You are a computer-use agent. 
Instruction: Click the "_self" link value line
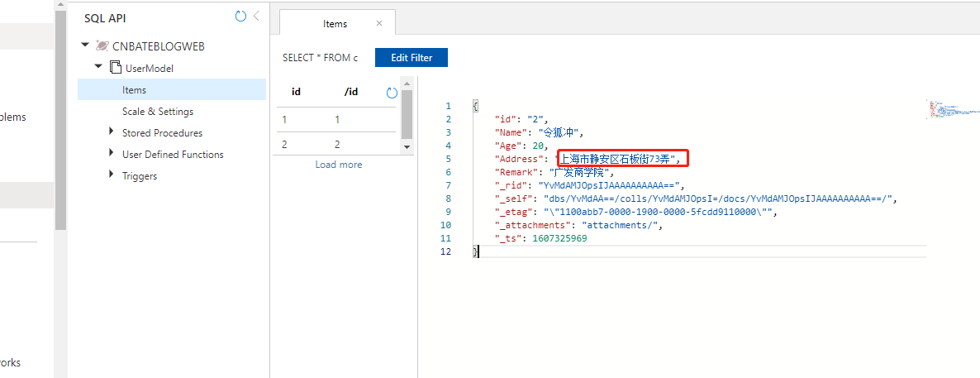coord(697,199)
